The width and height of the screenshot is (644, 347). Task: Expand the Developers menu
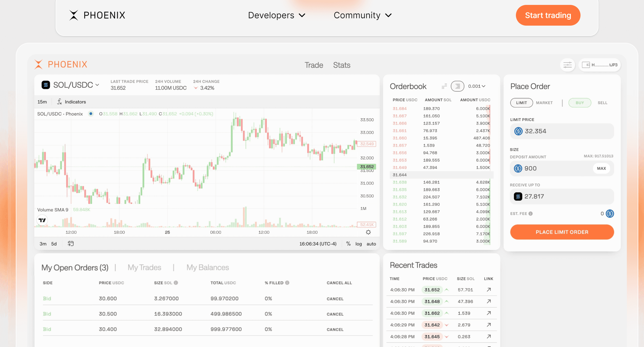click(x=277, y=15)
